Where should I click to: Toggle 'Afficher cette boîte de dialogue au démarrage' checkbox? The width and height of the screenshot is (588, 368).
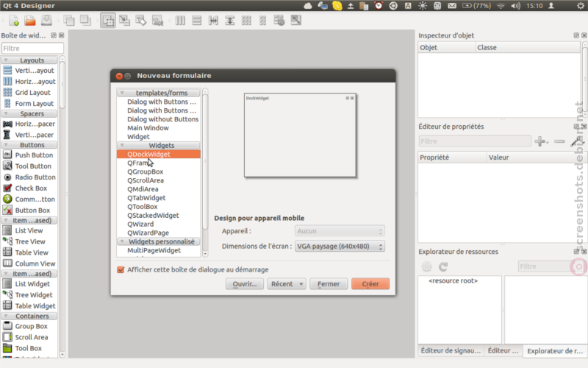121,269
